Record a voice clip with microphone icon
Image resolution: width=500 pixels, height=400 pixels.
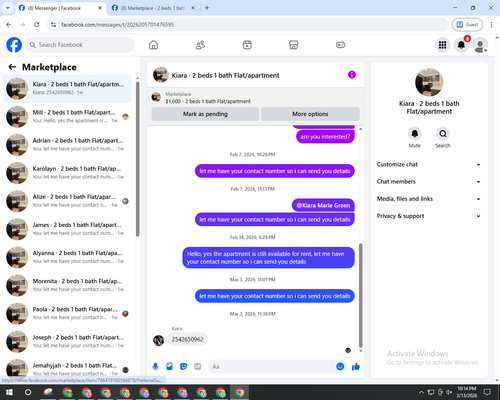(x=155, y=367)
